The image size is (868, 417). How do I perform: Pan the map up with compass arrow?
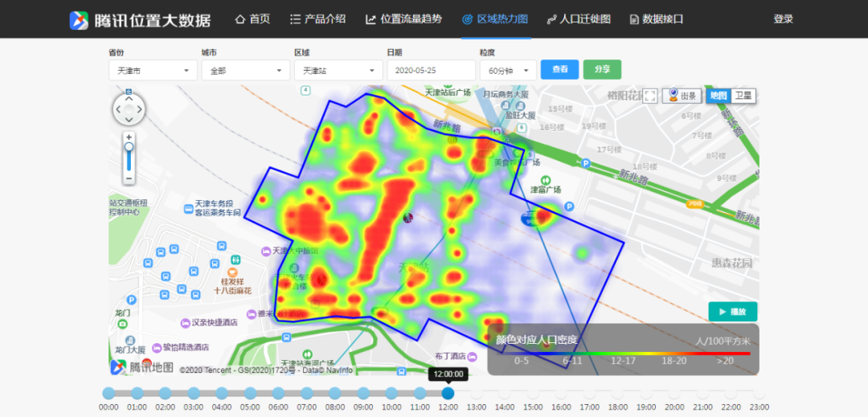point(129,97)
